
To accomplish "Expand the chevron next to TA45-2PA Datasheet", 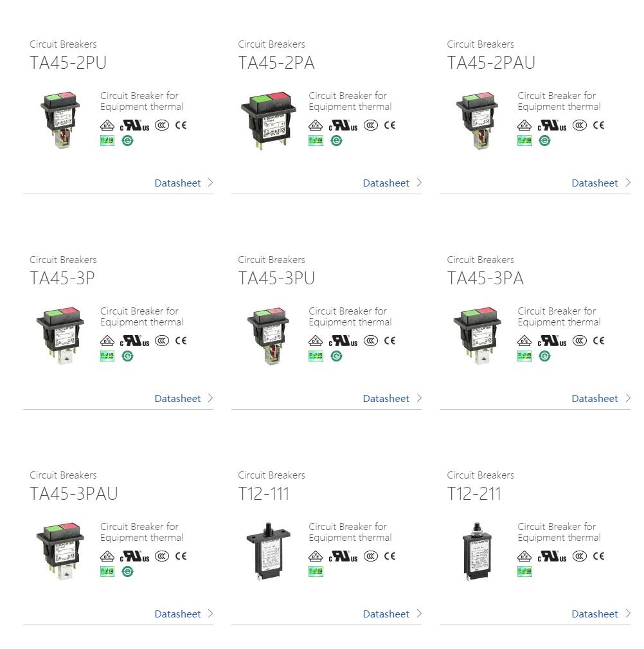I will pyautogui.click(x=419, y=183).
